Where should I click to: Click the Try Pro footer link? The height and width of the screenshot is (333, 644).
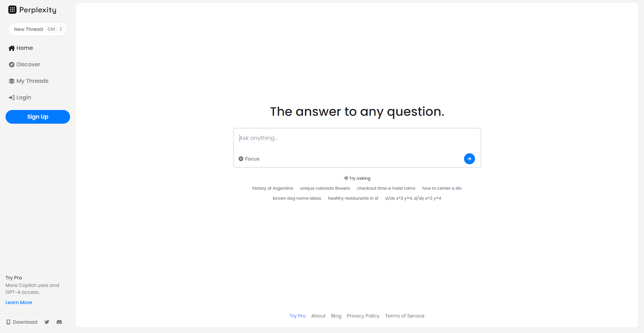point(297,316)
